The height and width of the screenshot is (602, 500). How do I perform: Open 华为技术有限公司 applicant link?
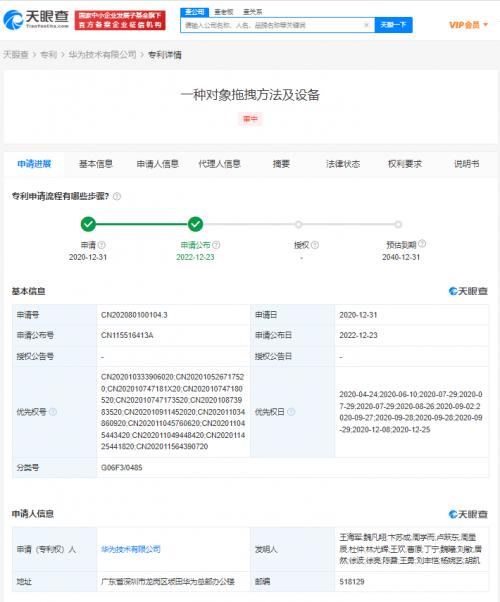pos(131,549)
